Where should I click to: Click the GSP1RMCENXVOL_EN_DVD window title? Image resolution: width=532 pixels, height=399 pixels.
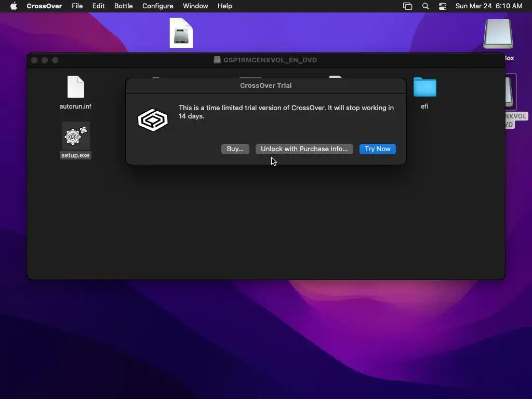point(270,60)
